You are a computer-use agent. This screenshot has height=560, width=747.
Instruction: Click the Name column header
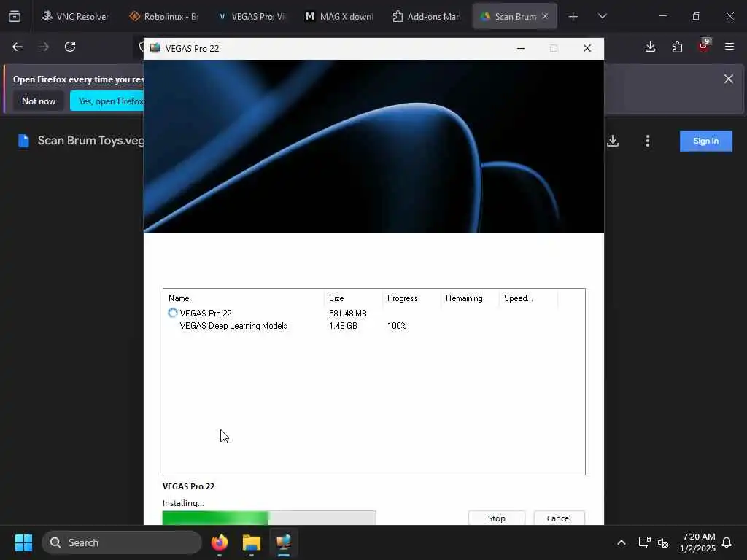coord(244,298)
